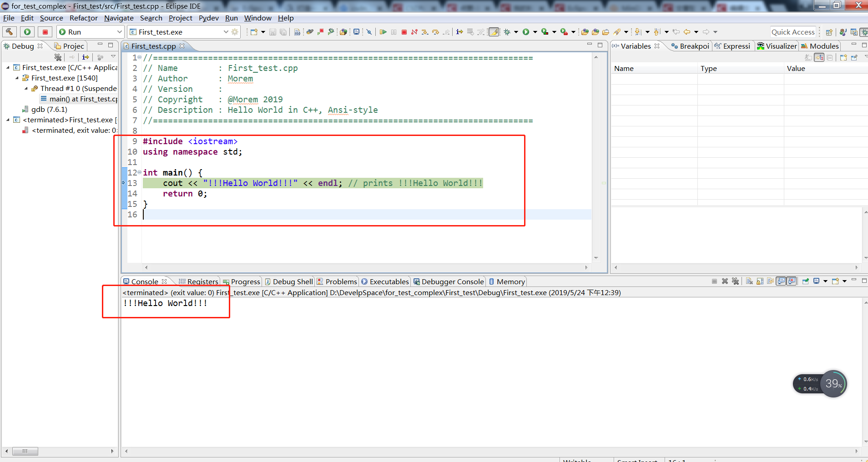Click the Quick Access button
Image resolution: width=868 pixels, height=462 pixels.
point(792,32)
